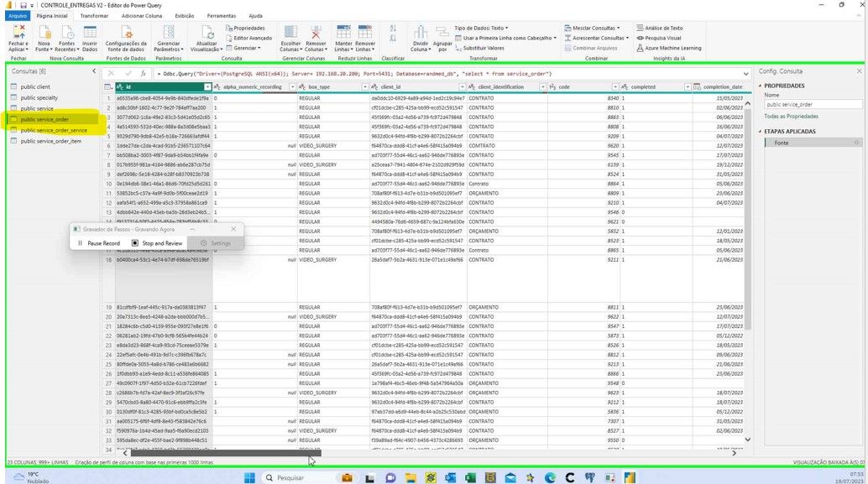Open Acrescentar Consultas dropdown

coord(596,39)
